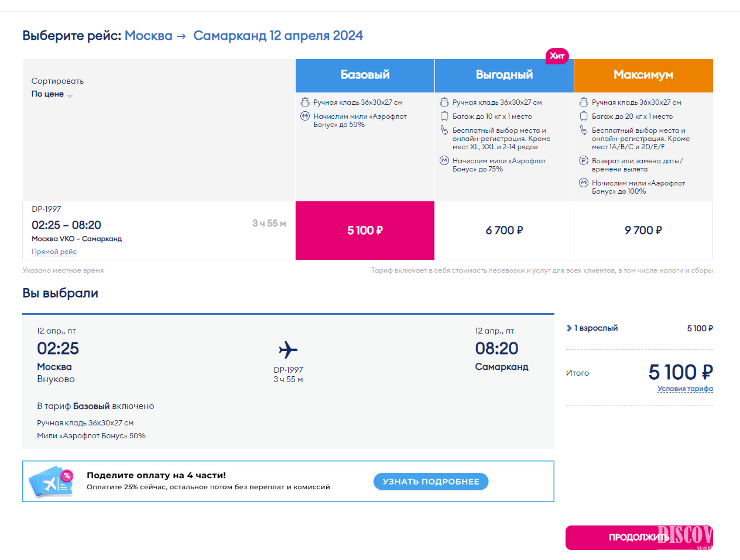
Task: Click the miles icon under Базовый tariff
Action: pos(305,116)
